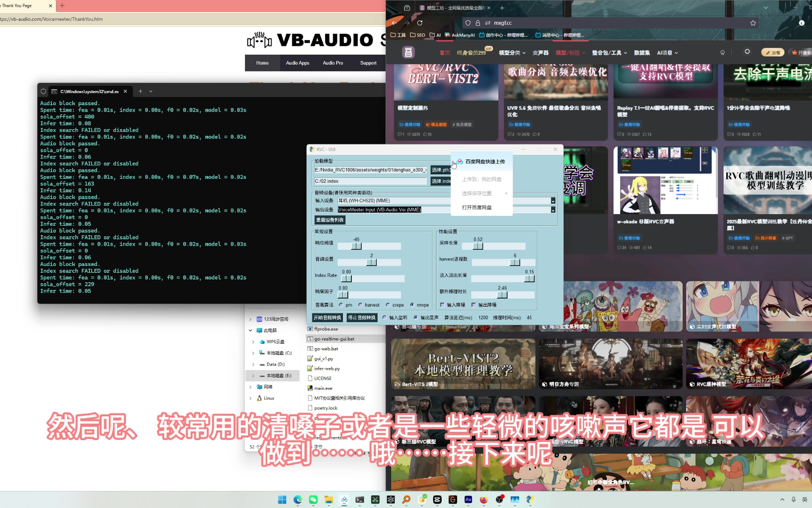812x508 pixels.
Task: Open the 输出设备 dropdown arrow
Action: click(553, 210)
